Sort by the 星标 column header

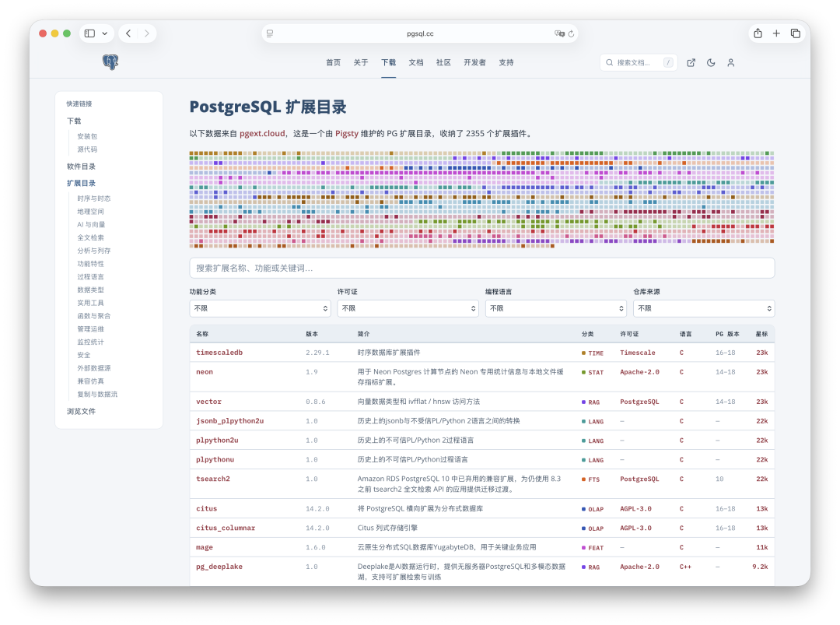(x=761, y=334)
